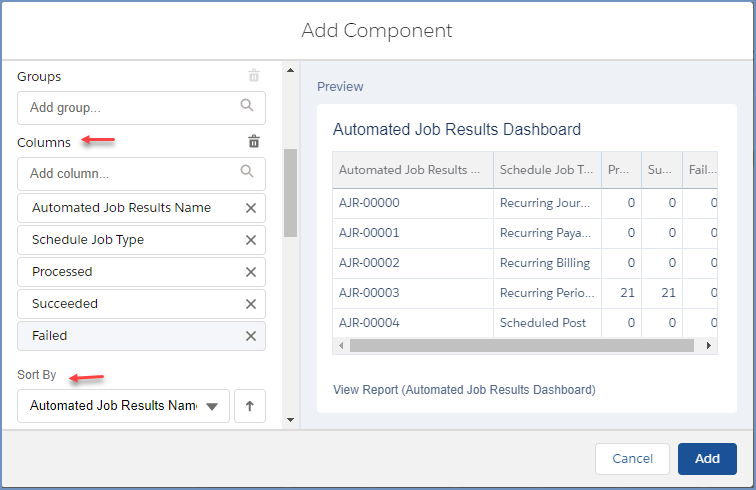Click AJR-00001 cell in preview

point(413,233)
